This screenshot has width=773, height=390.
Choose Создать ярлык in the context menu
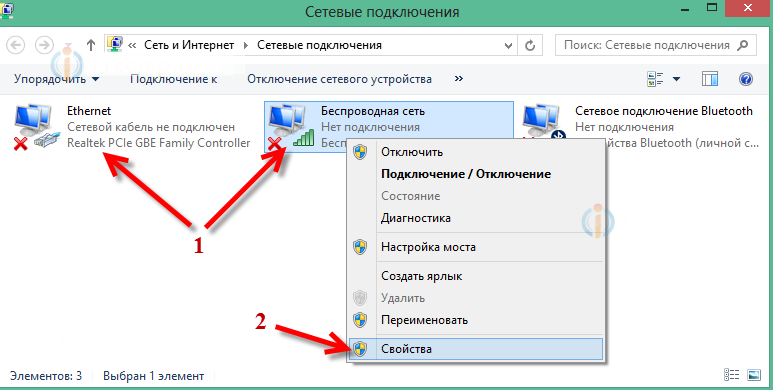(475, 276)
